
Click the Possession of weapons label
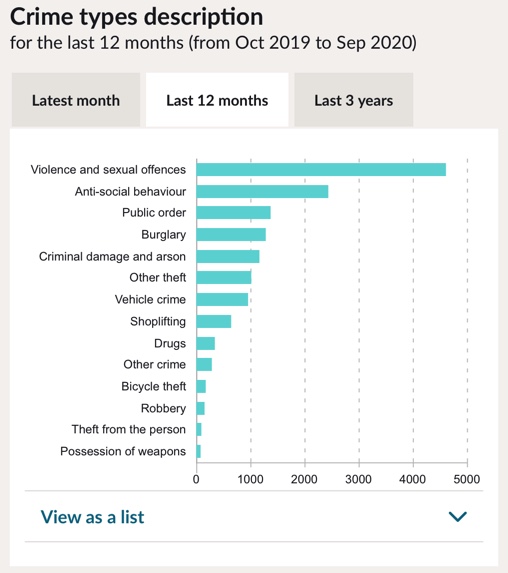click(123, 451)
